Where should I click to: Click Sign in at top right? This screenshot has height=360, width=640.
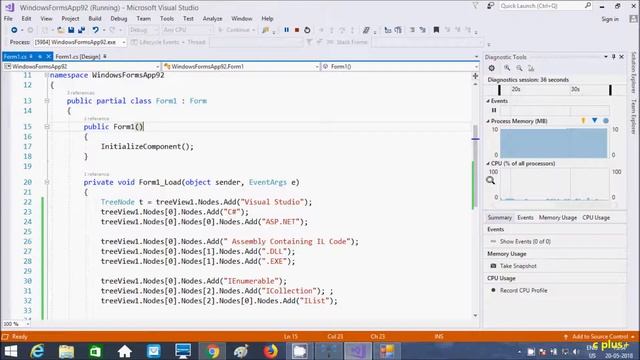click(610, 19)
